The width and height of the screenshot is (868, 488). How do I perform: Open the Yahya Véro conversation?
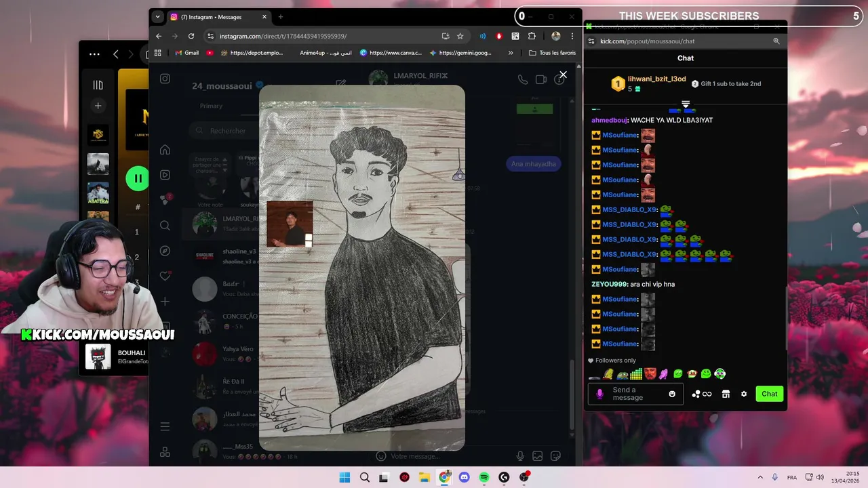[x=220, y=354]
